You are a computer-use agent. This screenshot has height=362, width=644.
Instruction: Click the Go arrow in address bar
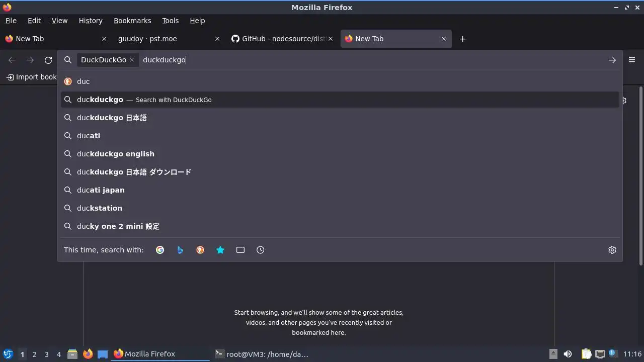[x=612, y=60]
